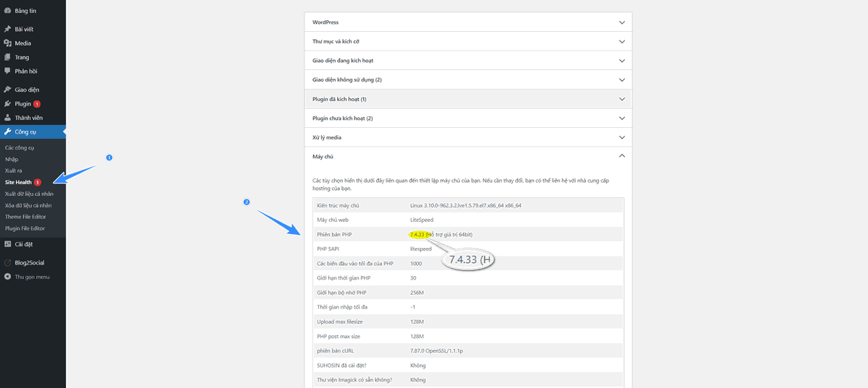Click the Kiến trúc máy chủ row label
The width and height of the screenshot is (868, 388).
pyautogui.click(x=338, y=205)
